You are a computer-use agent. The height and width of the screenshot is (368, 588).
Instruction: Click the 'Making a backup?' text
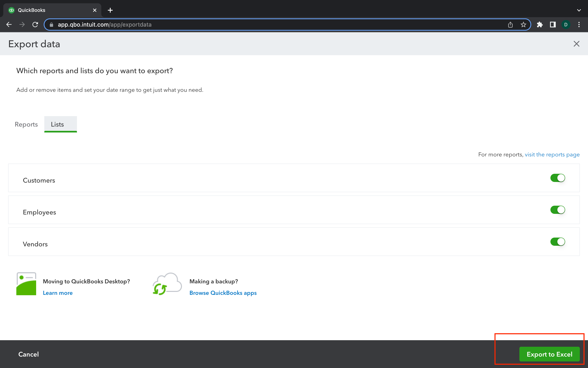[x=214, y=281]
